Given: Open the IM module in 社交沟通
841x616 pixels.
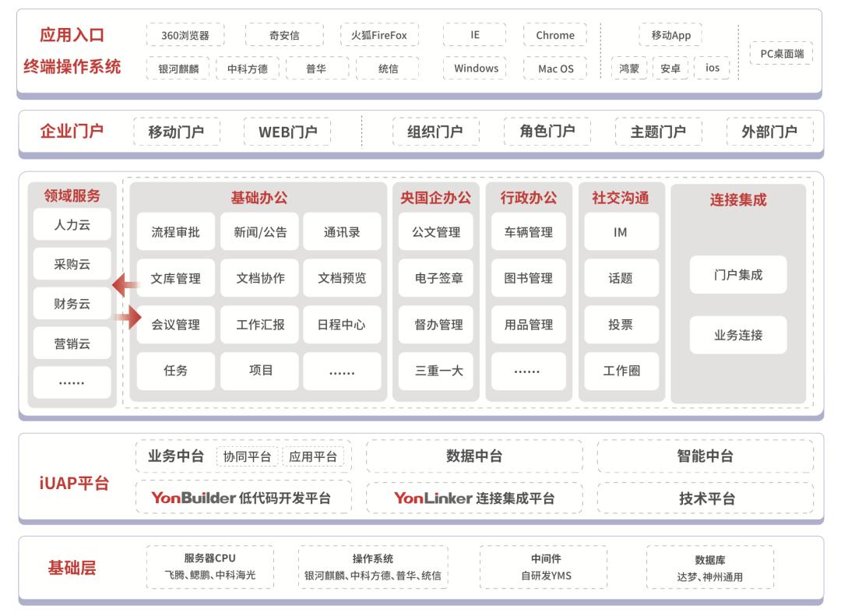Looking at the screenshot, I should click(621, 231).
